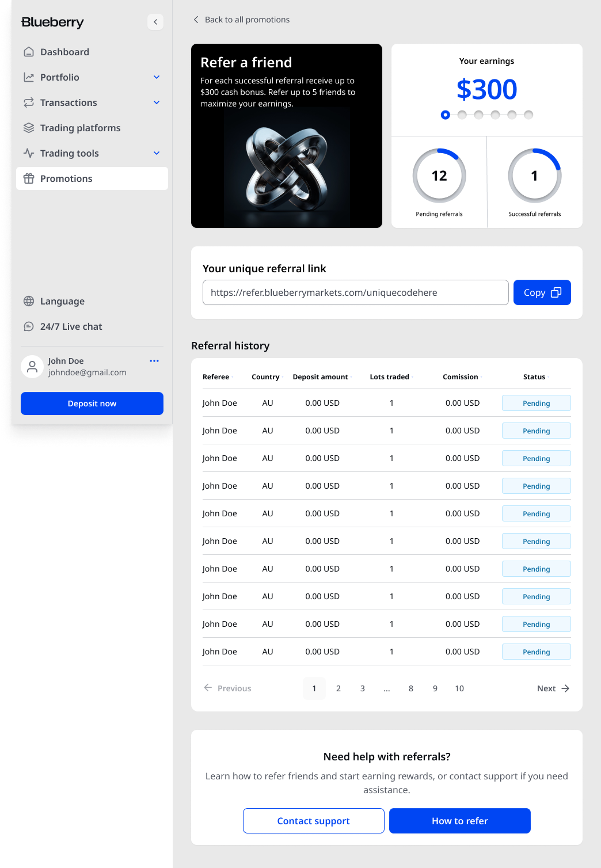Click the Deposit now button
Screen dimensions: 601x868
(x=92, y=403)
